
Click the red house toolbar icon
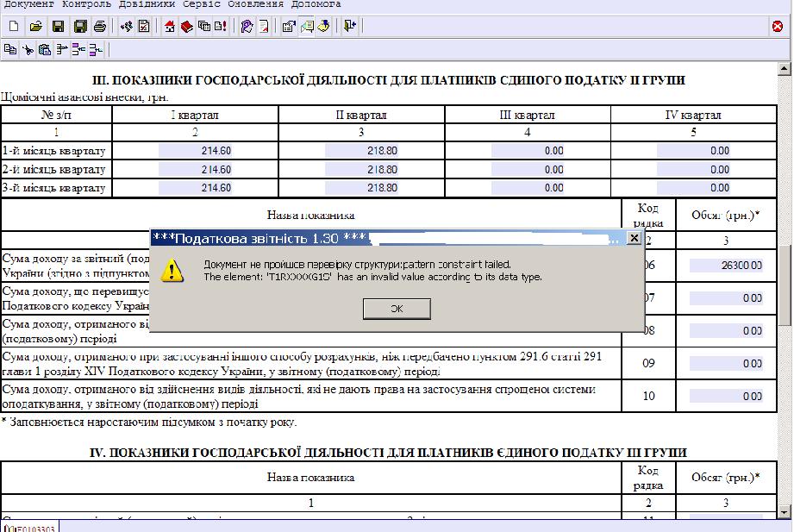tap(169, 27)
